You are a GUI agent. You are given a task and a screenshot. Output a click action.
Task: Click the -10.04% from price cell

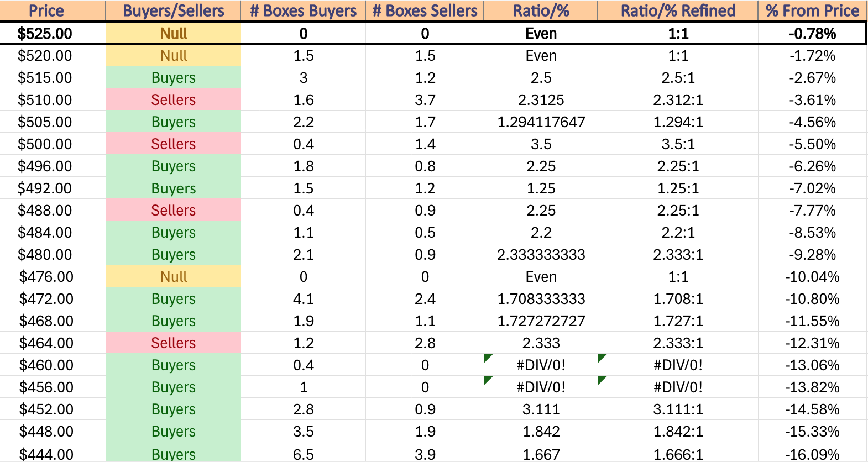812,276
